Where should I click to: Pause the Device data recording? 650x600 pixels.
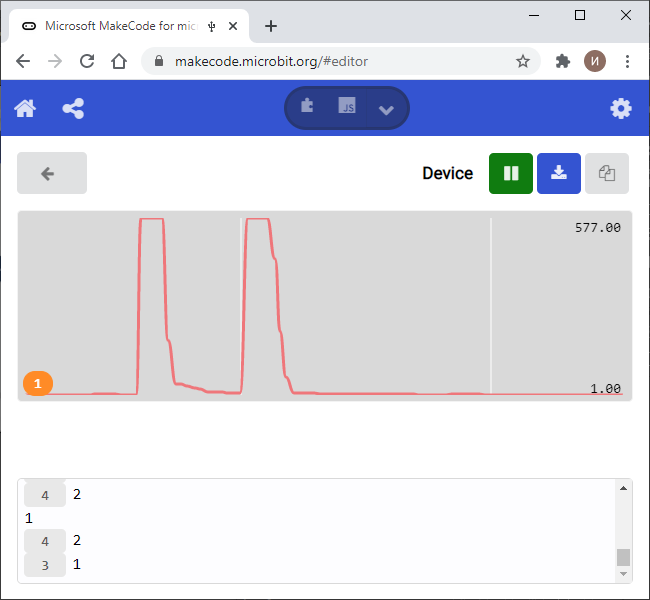(x=511, y=173)
